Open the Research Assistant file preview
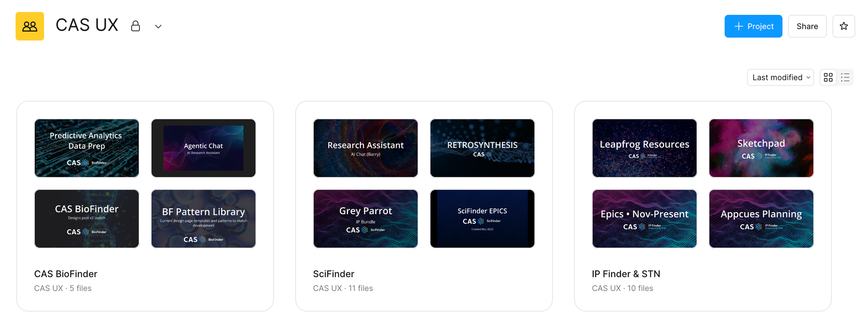The height and width of the screenshot is (325, 868). (365, 148)
